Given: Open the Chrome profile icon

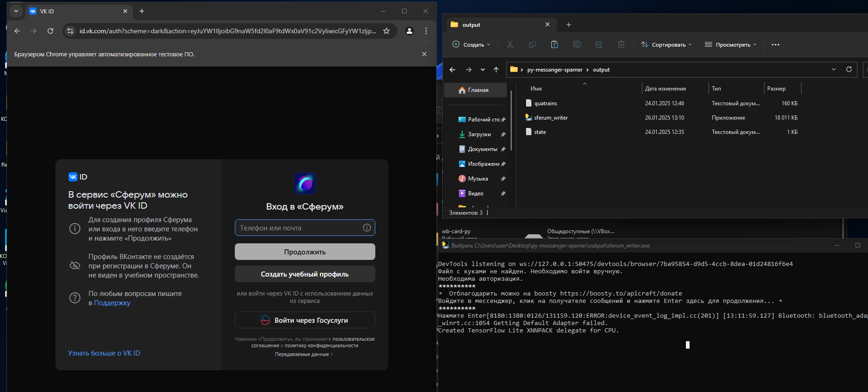Looking at the screenshot, I should [x=409, y=31].
